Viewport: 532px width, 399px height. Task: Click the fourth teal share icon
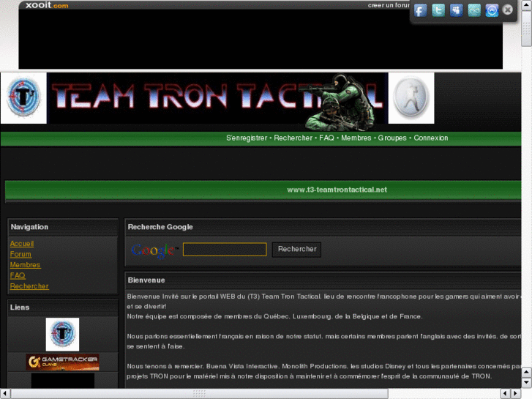[x=474, y=10]
